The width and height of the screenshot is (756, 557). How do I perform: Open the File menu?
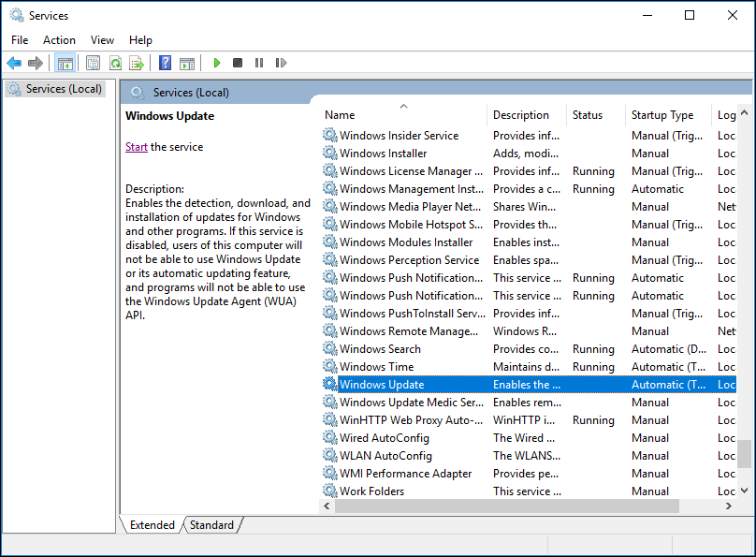[x=20, y=40]
